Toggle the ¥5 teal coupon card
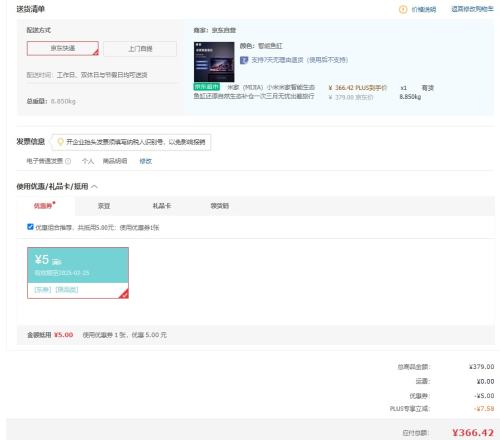Screen dimensions: 500x440 [x=78, y=273]
